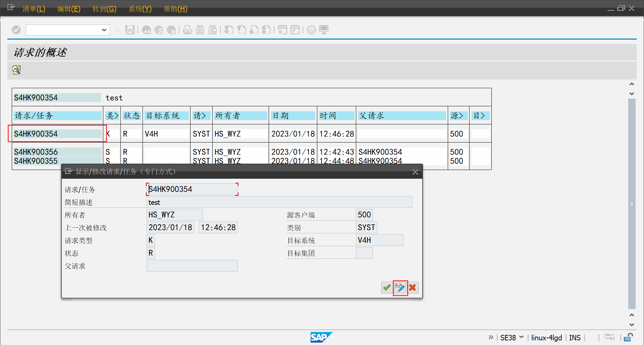644x345 pixels.
Task: Click the linux-4lgd server name in the status bar
Action: click(x=546, y=338)
